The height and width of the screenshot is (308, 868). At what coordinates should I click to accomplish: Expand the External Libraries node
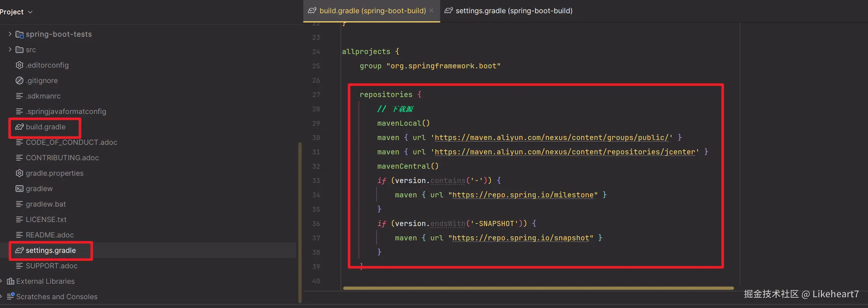tap(1, 281)
